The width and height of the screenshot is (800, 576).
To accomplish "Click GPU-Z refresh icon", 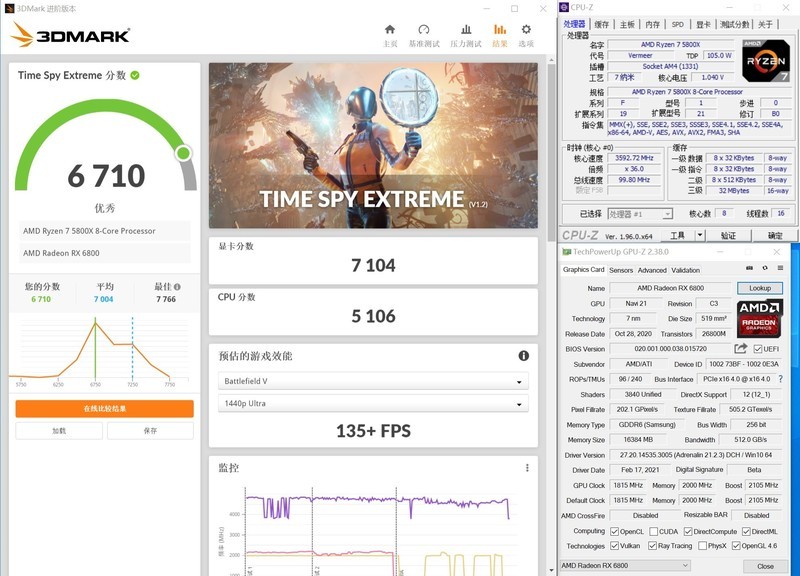I will tap(766, 269).
